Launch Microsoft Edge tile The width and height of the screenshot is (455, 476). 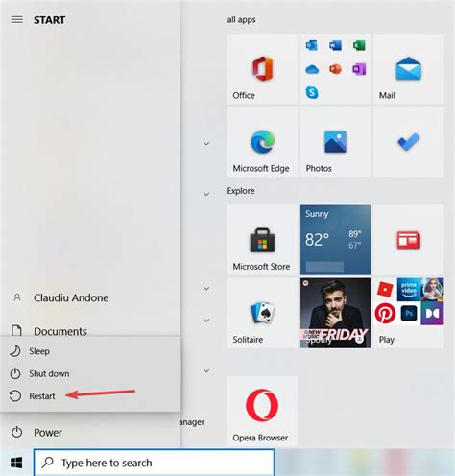tap(262, 142)
